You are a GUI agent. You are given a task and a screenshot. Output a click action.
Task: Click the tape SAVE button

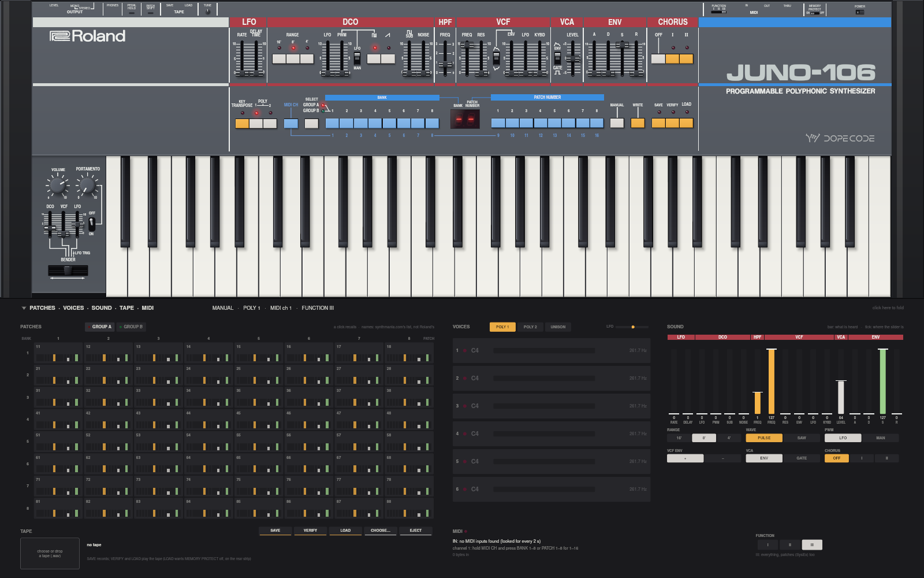coord(275,531)
